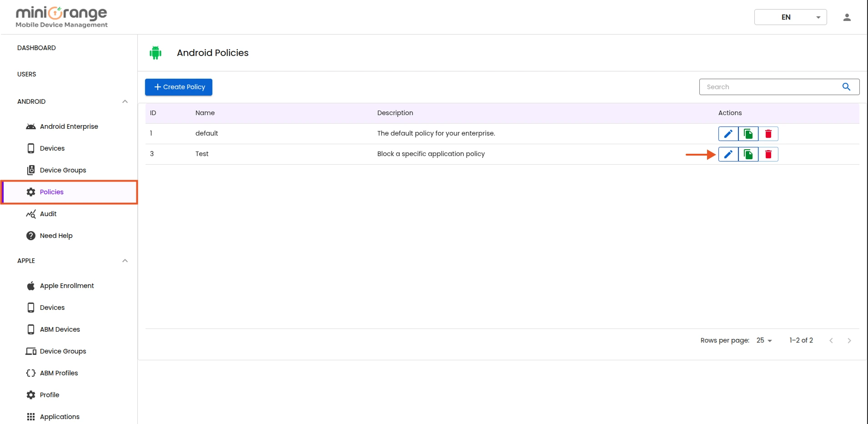Open Device Groups from the Android section
The height and width of the screenshot is (424, 868).
pos(30,170)
